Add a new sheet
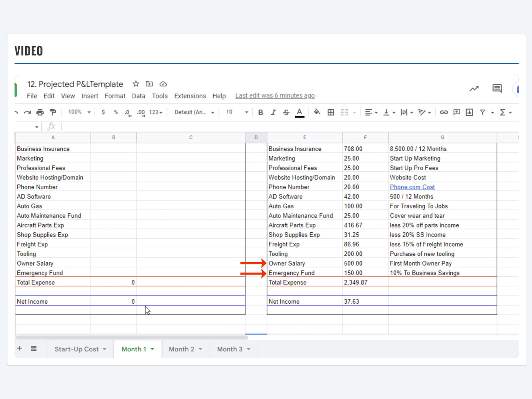The image size is (532, 399). pos(20,348)
